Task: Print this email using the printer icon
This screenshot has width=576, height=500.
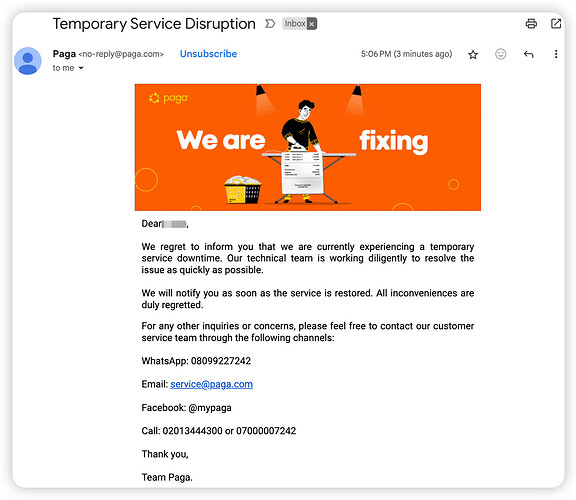Action: pyautogui.click(x=531, y=24)
